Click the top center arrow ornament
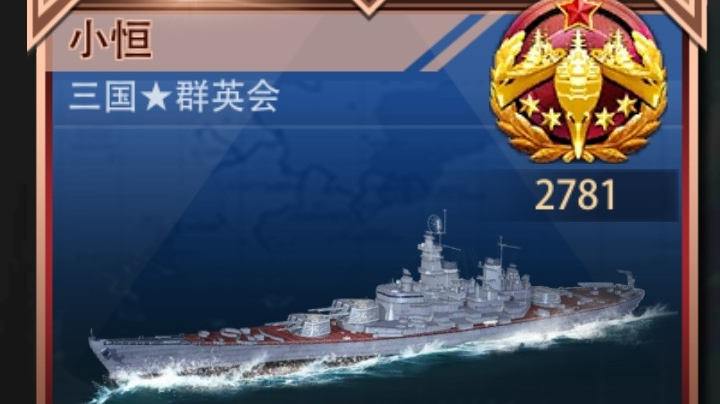 [x=369, y=8]
